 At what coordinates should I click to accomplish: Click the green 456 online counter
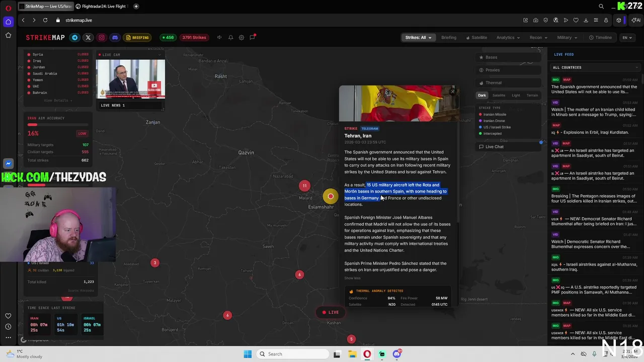tap(168, 38)
